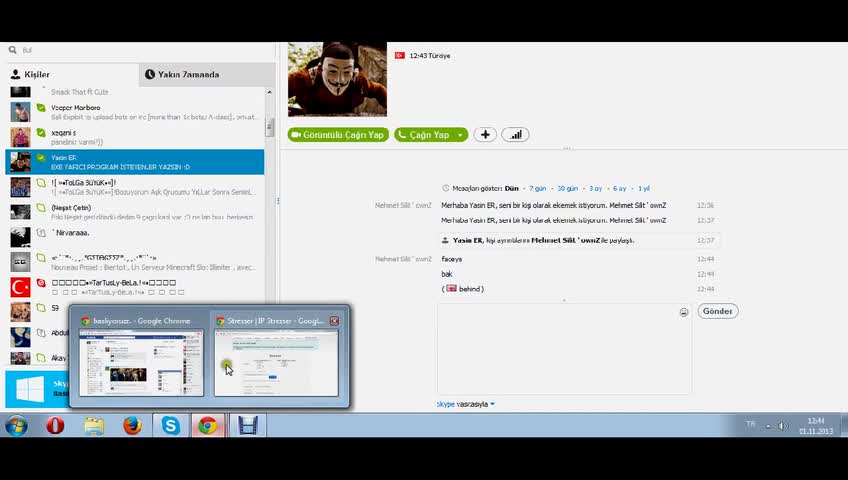Image resolution: width=848 pixels, height=480 pixels.
Task: Click the TR language indicator
Action: tap(751, 424)
